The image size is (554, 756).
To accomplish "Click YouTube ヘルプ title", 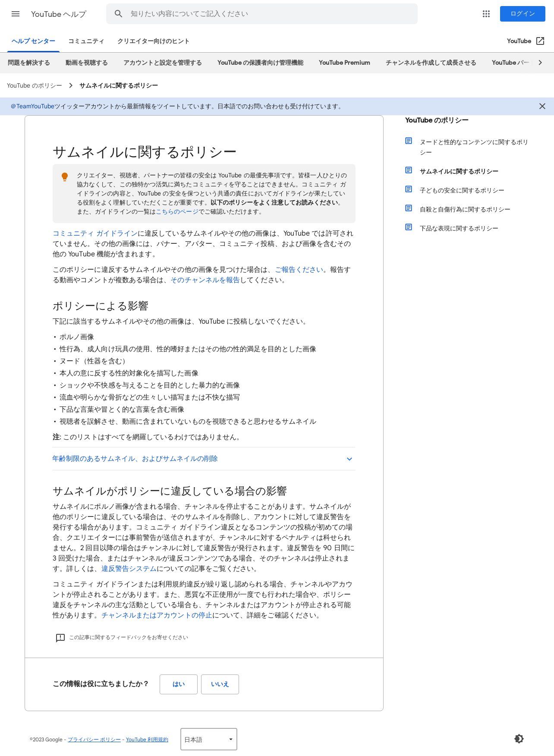I will tap(59, 14).
